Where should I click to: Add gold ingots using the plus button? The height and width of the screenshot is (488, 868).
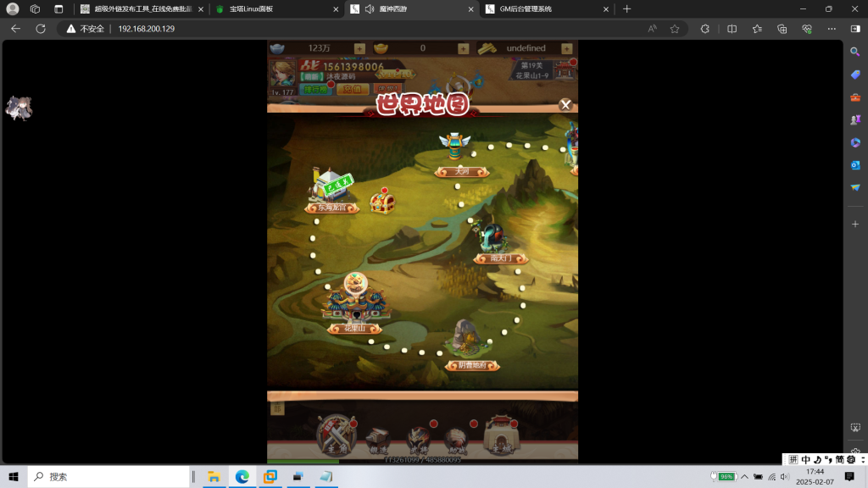tap(462, 48)
